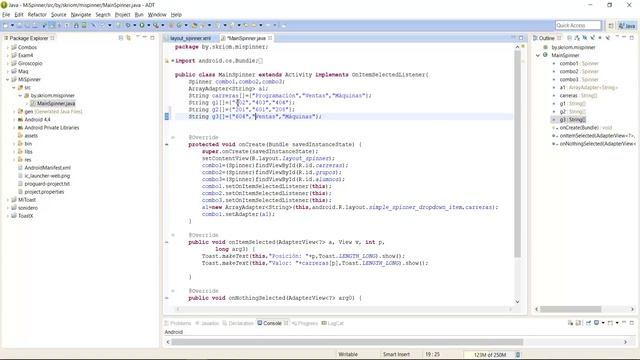Viewport: 640px width, 360px height.
Task: Click Collapse All icon in Package Explorer
Action: pyautogui.click(x=121, y=38)
